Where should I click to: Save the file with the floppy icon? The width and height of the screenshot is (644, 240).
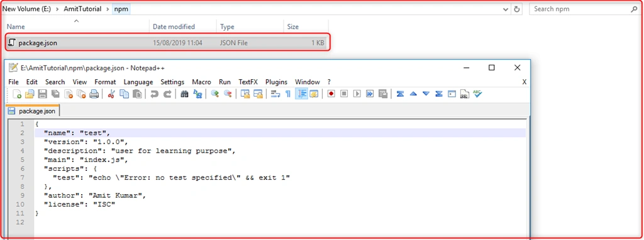coord(42,94)
